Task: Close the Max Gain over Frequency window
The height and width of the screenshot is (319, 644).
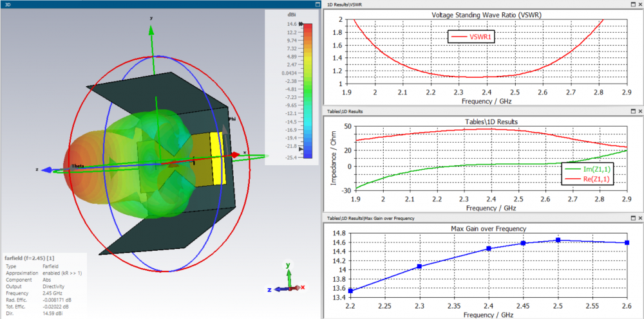Action: coord(639,219)
